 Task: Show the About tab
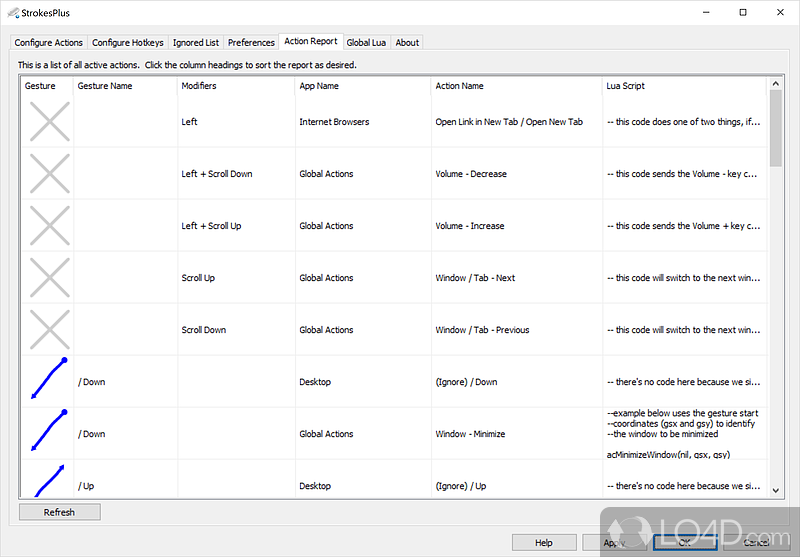point(407,42)
